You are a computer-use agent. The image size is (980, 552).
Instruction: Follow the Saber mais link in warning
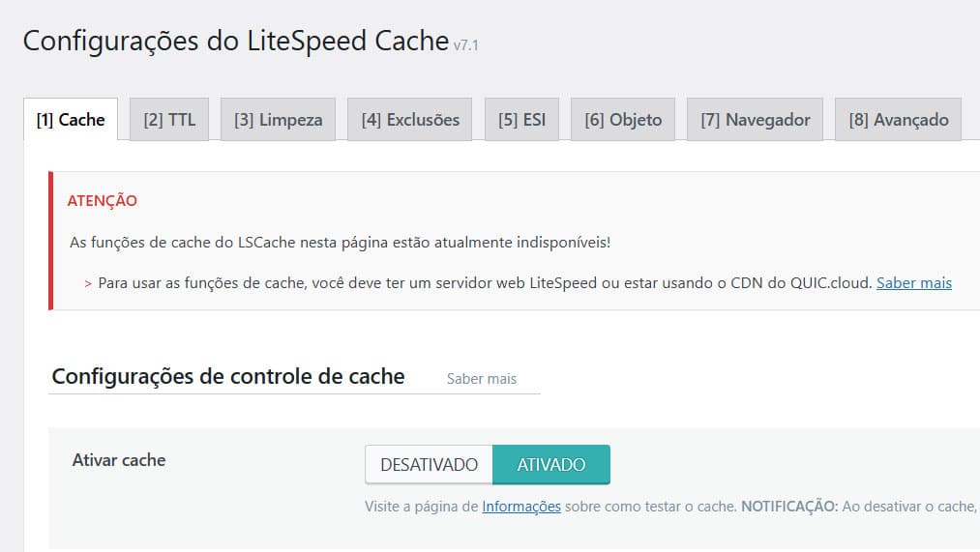[914, 283]
